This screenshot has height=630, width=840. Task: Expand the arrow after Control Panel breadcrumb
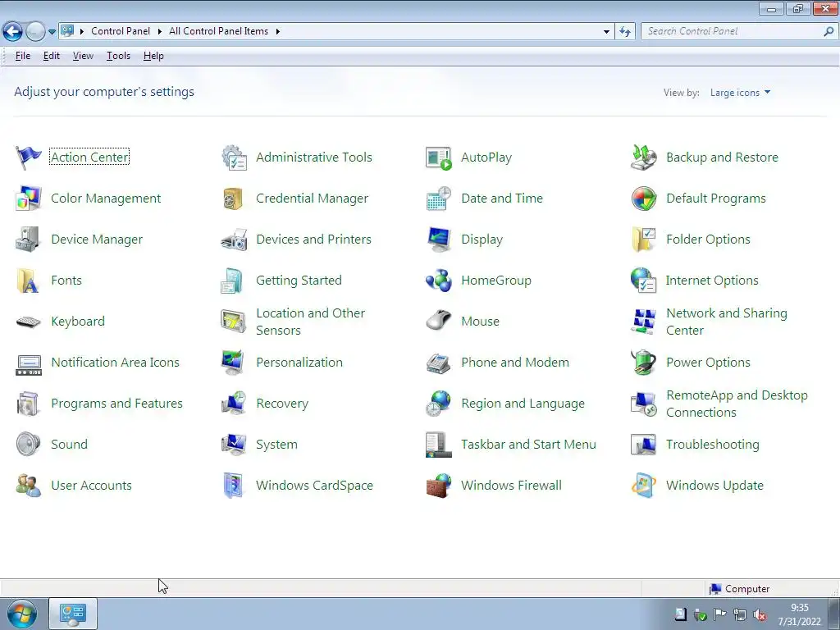[160, 32]
